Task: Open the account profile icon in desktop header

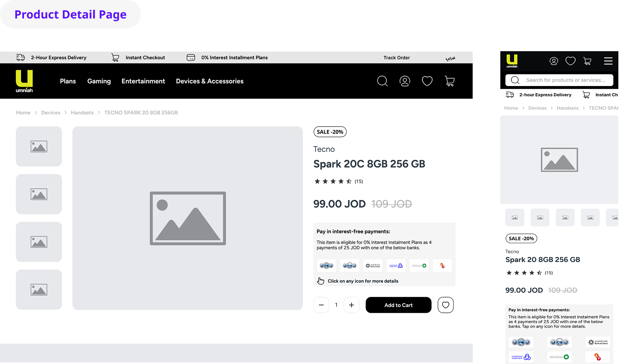Action: point(405,81)
